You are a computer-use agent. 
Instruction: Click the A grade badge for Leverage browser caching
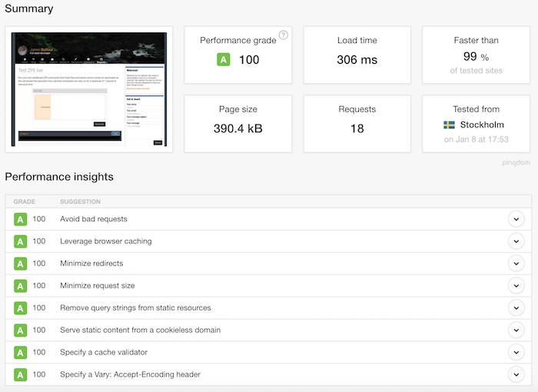tap(20, 241)
